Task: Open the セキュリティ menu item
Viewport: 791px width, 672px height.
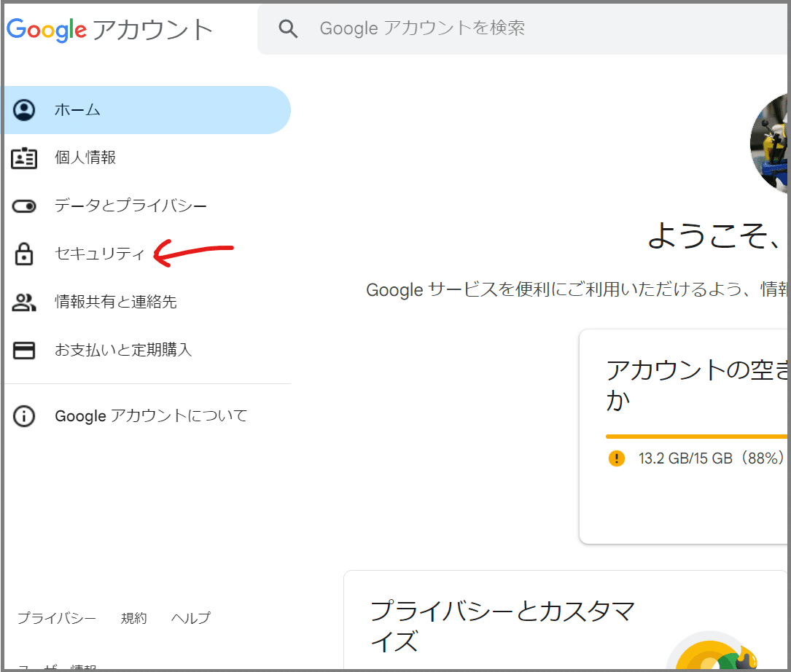Action: point(147,254)
